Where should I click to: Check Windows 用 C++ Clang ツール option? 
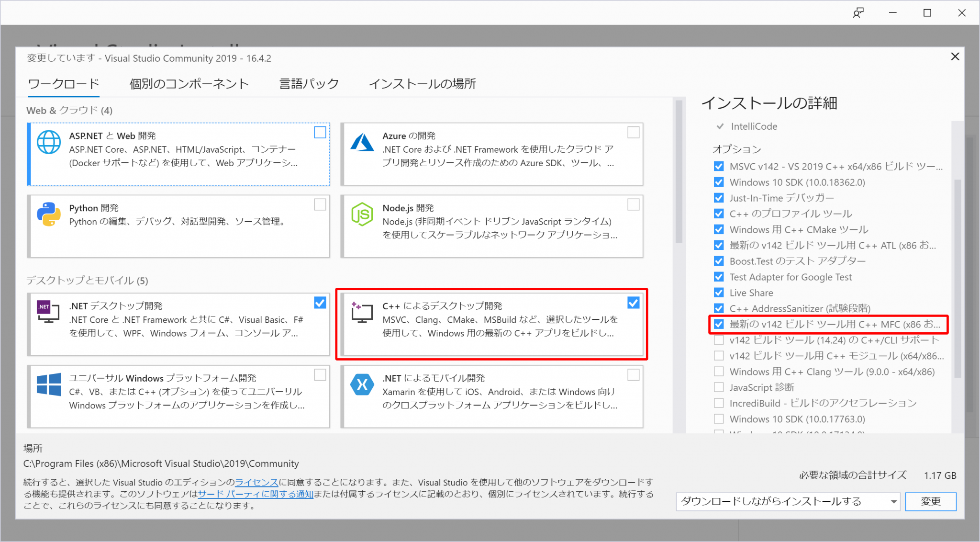point(719,372)
